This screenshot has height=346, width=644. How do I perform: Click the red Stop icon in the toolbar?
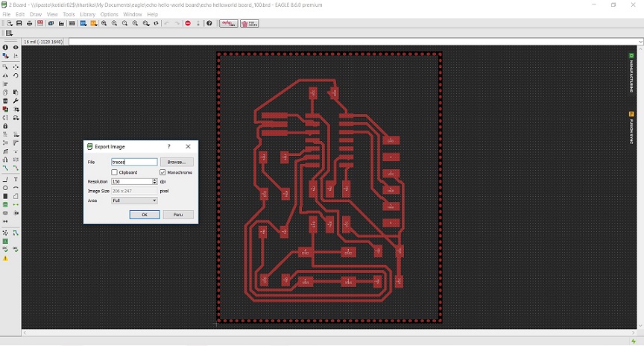pyautogui.click(x=188, y=23)
